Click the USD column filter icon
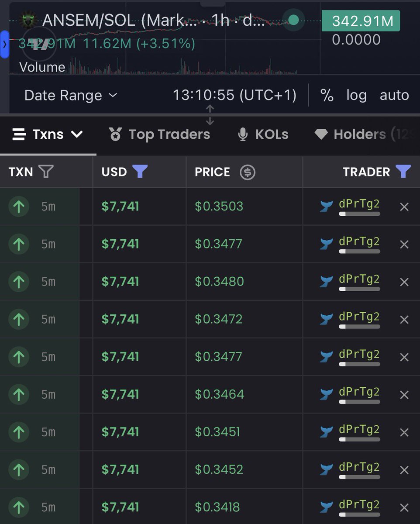 click(x=140, y=172)
